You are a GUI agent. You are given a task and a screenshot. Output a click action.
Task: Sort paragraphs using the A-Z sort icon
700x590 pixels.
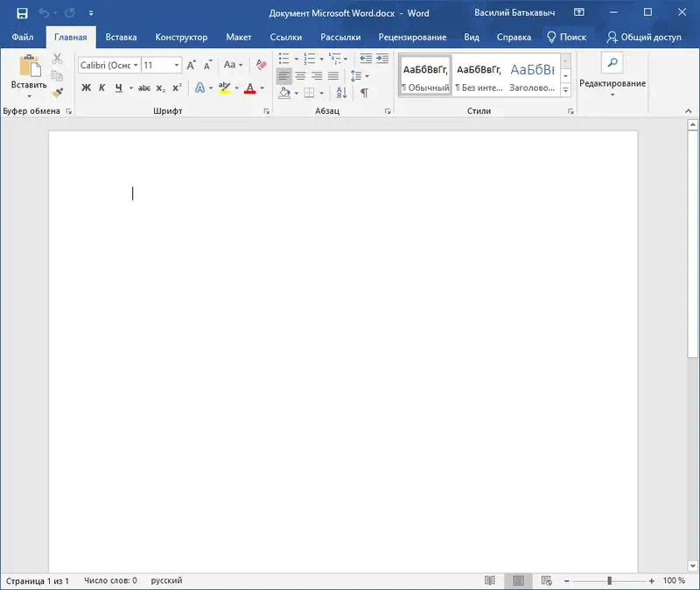[340, 93]
